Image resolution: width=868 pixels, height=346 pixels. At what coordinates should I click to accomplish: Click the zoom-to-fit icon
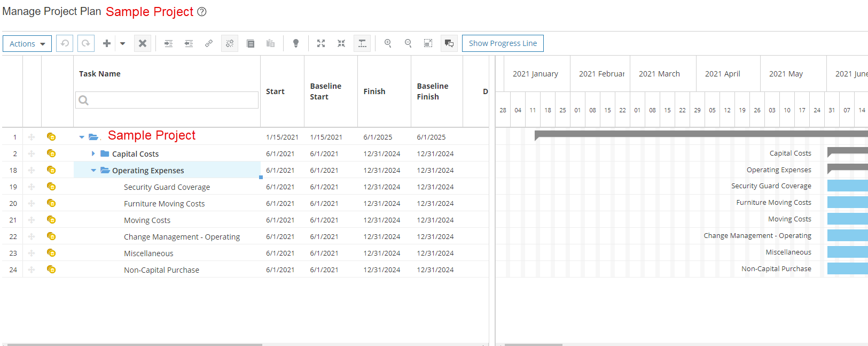pyautogui.click(x=428, y=43)
